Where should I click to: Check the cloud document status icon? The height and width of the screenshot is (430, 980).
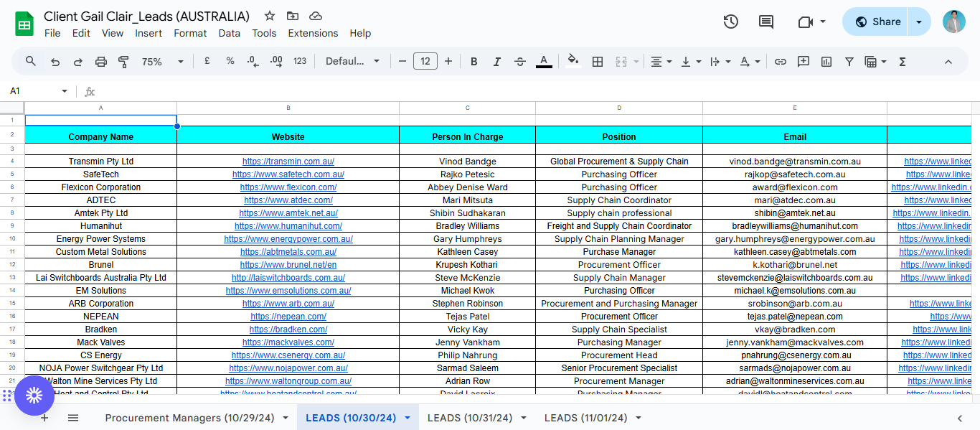click(315, 16)
